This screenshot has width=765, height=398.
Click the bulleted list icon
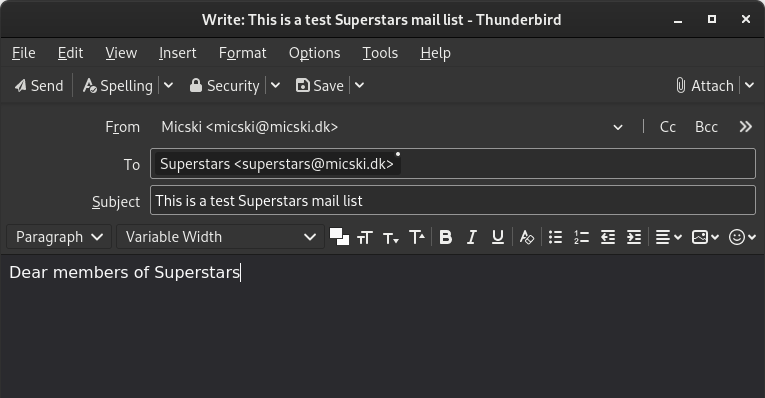pos(555,237)
